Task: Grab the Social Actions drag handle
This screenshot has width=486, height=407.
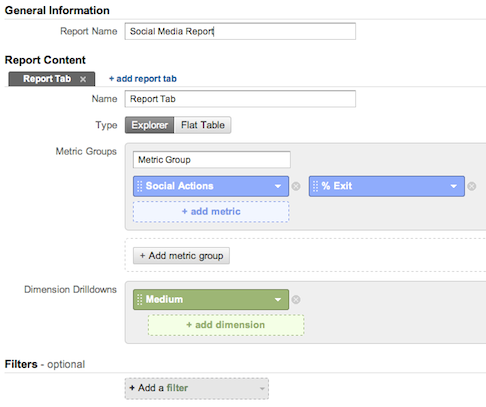Action: point(140,186)
